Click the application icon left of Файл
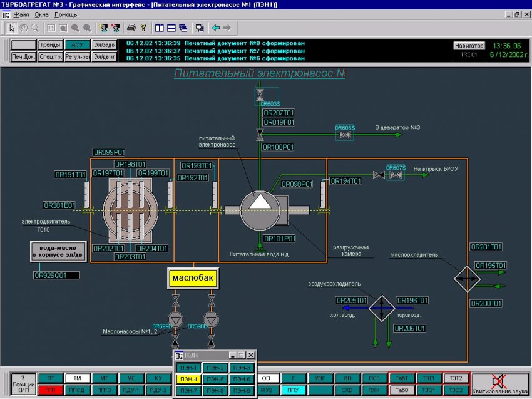The width and height of the screenshot is (532, 399). pyautogui.click(x=6, y=14)
